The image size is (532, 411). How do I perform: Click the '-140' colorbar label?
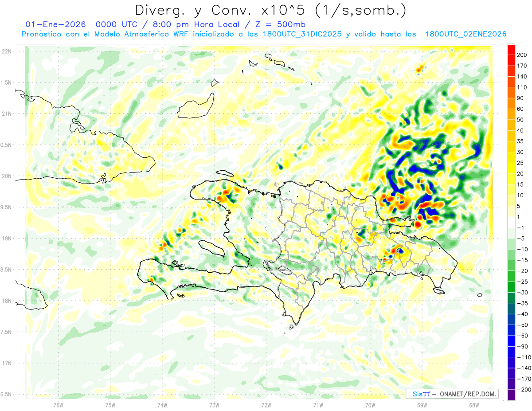point(524,368)
